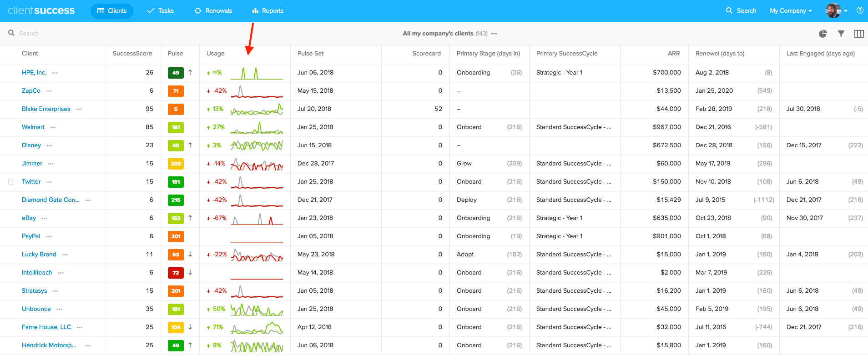Open the Disney client
The image size is (868, 355).
[31, 145]
